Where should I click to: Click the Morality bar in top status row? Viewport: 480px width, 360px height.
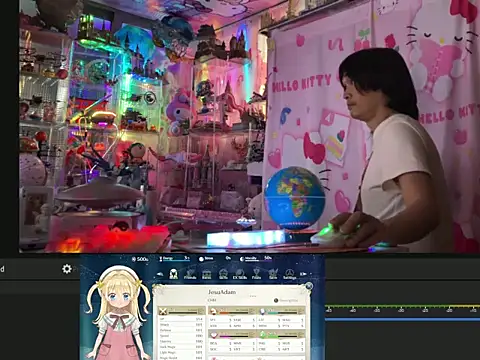[x=256, y=258]
